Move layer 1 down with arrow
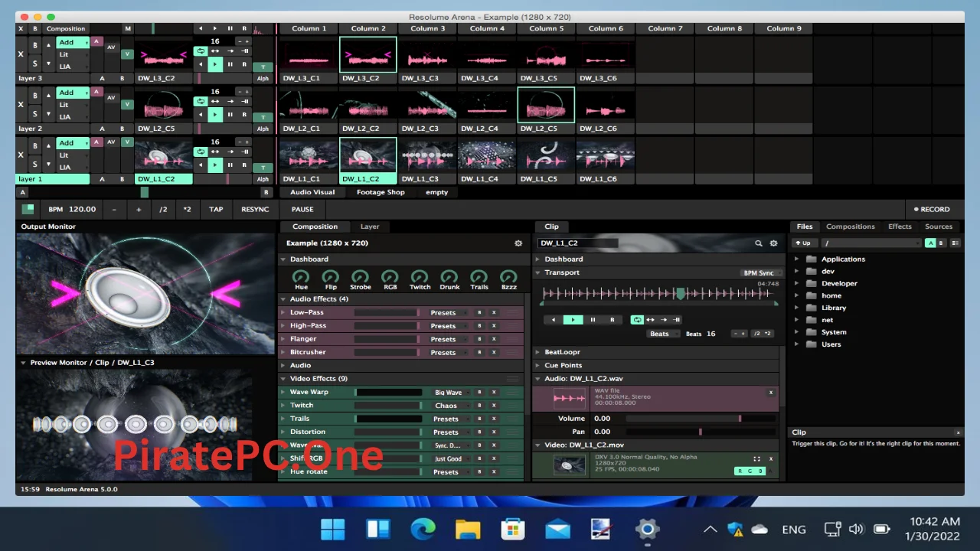Screen dimensions: 980x551 click(48, 165)
